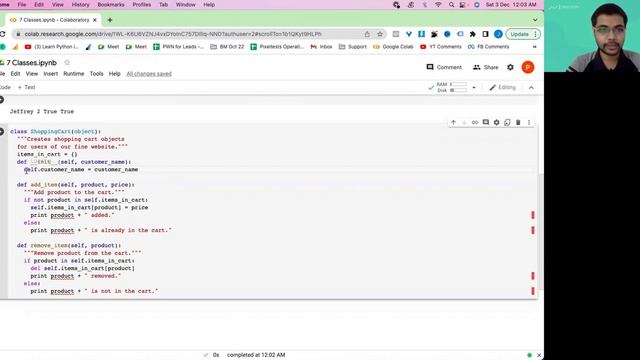Click the notebook title 7 Classes.ipynb
The height and width of the screenshot is (360, 640).
pos(32,63)
